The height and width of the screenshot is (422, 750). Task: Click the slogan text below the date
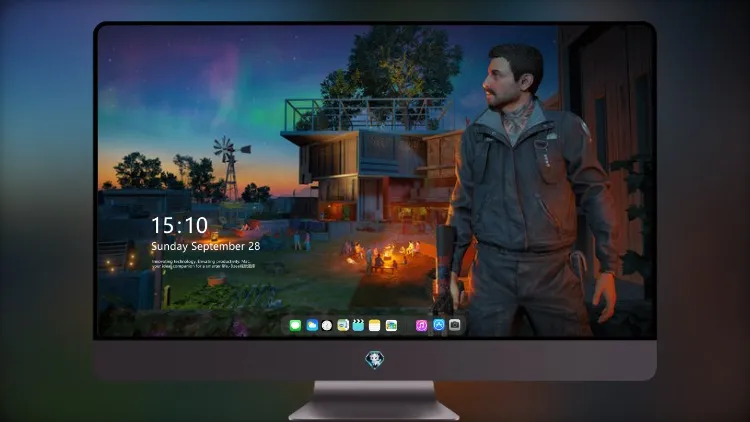(x=203, y=264)
